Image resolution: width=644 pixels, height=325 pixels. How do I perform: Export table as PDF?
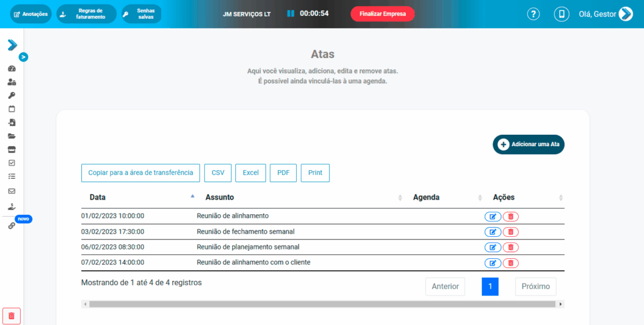point(284,173)
